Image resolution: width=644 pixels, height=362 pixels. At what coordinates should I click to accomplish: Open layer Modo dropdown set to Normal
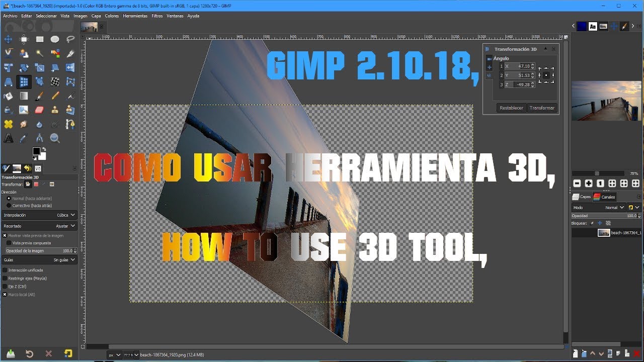click(599, 207)
